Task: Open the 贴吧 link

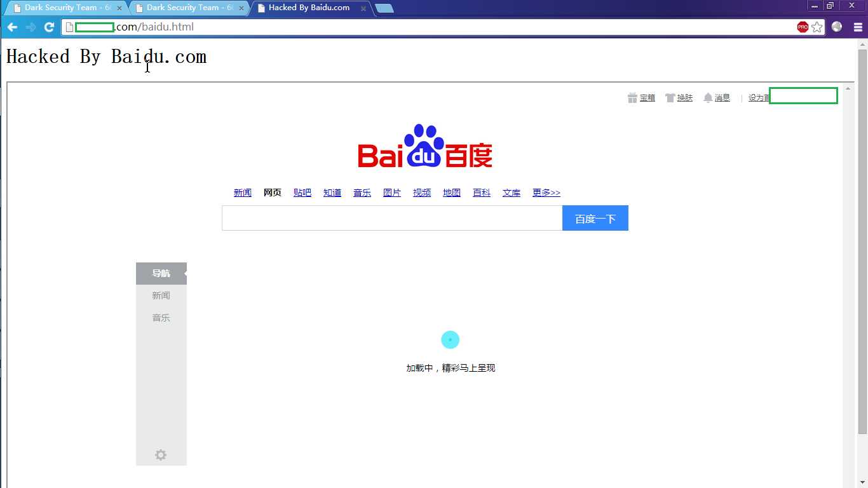Action: 302,193
